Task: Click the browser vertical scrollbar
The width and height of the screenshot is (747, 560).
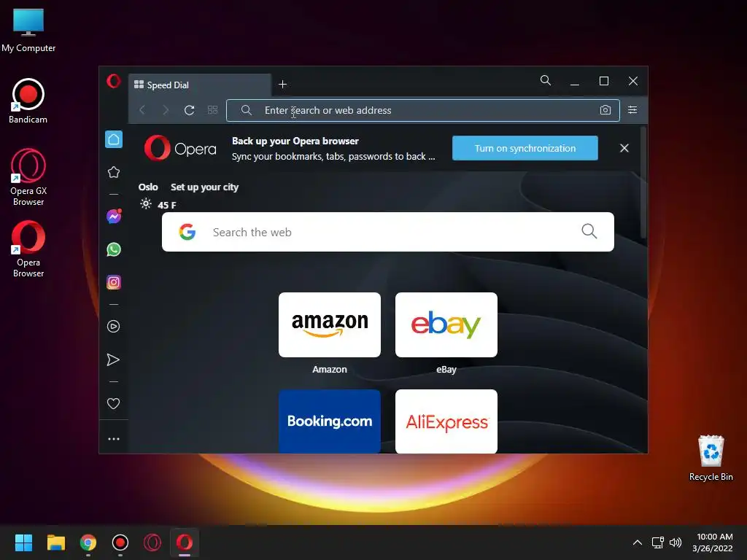Action: pyautogui.click(x=643, y=183)
